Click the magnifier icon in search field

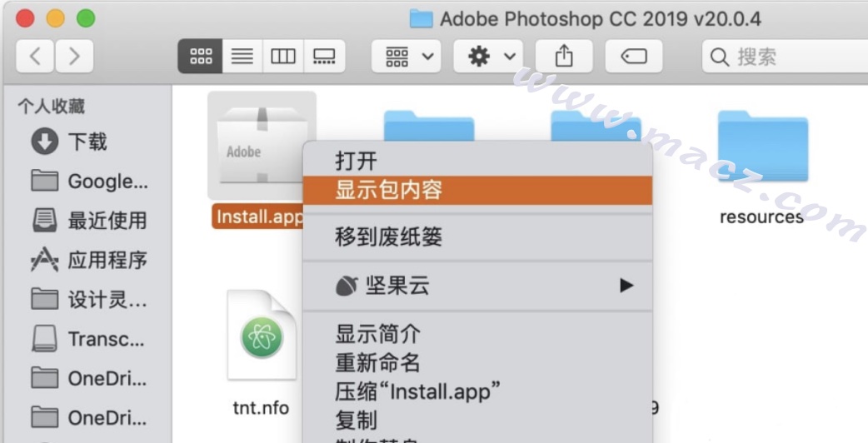pyautogui.click(x=719, y=57)
